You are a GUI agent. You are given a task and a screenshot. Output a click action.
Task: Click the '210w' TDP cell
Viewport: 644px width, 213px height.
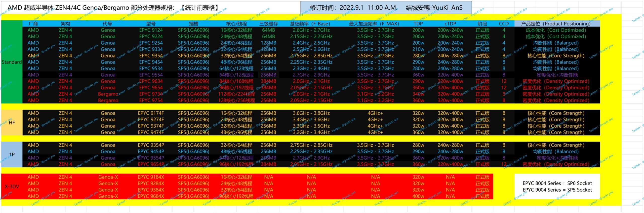pyautogui.click(x=418, y=49)
